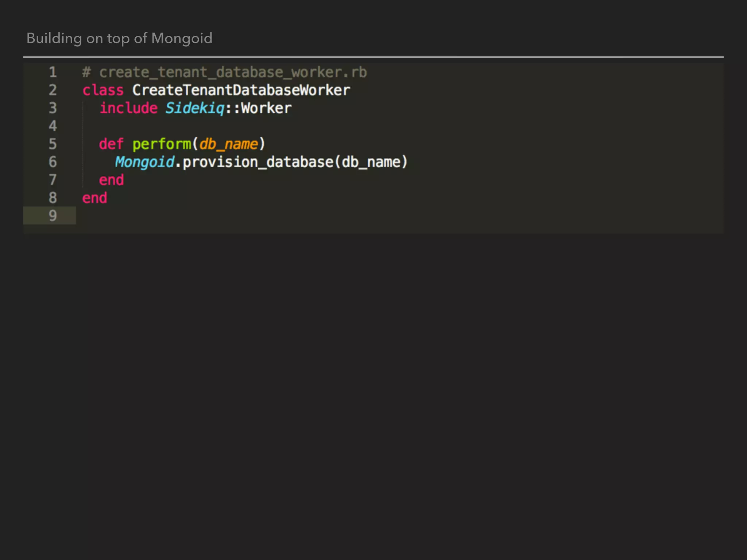Click line number 2 in gutter
The image size is (747, 560).
click(53, 90)
